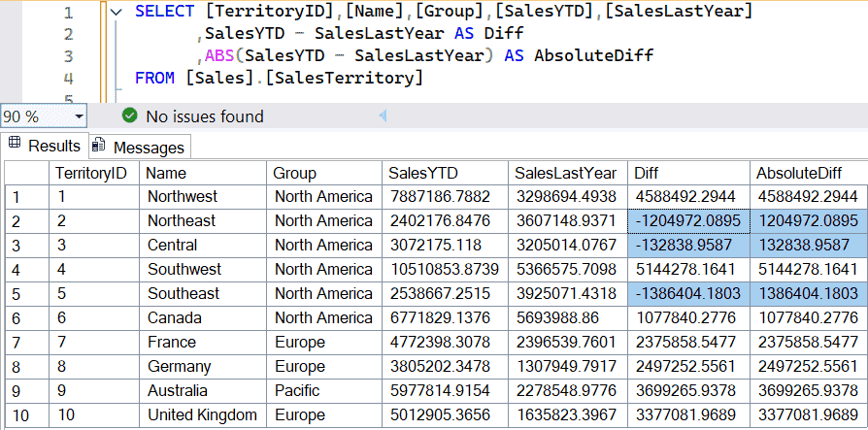Select the Group column header
This screenshot has width=868, height=430.
point(324,173)
